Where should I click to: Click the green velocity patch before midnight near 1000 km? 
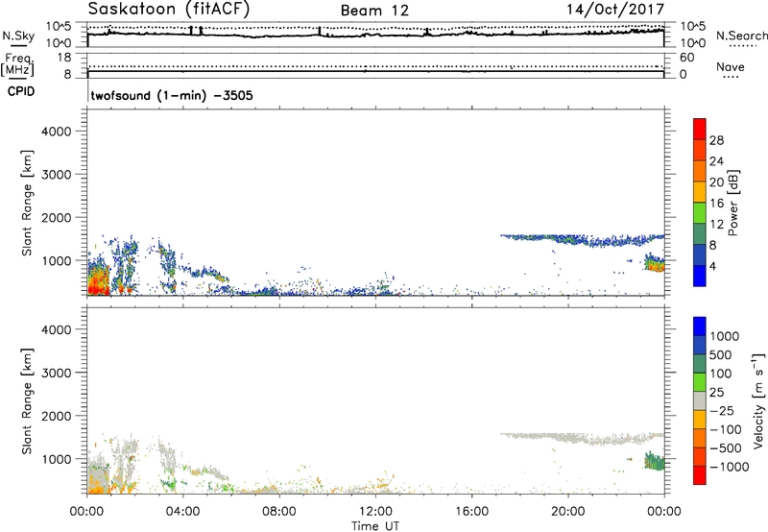[x=655, y=461]
